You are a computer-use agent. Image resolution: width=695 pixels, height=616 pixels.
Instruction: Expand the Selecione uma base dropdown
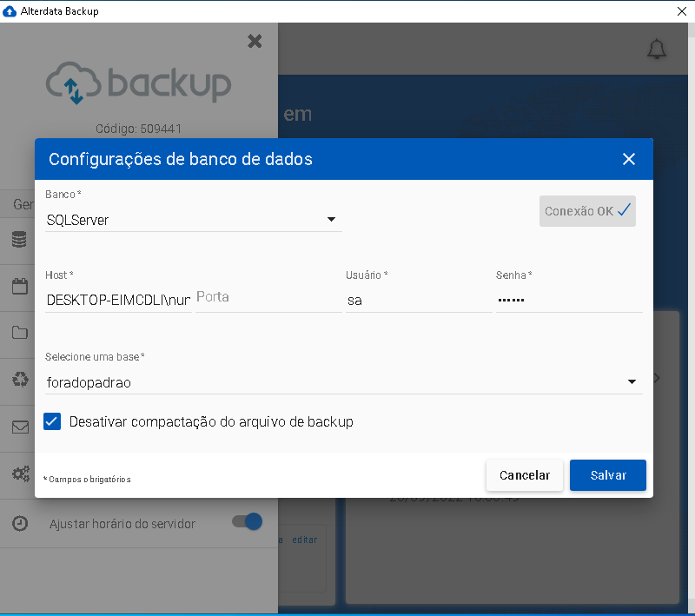343,381
